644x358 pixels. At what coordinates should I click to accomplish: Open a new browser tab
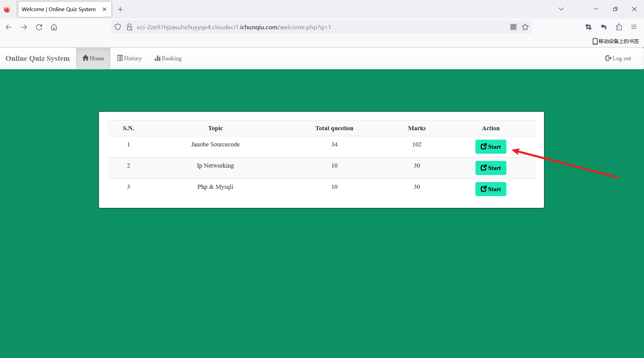point(120,9)
